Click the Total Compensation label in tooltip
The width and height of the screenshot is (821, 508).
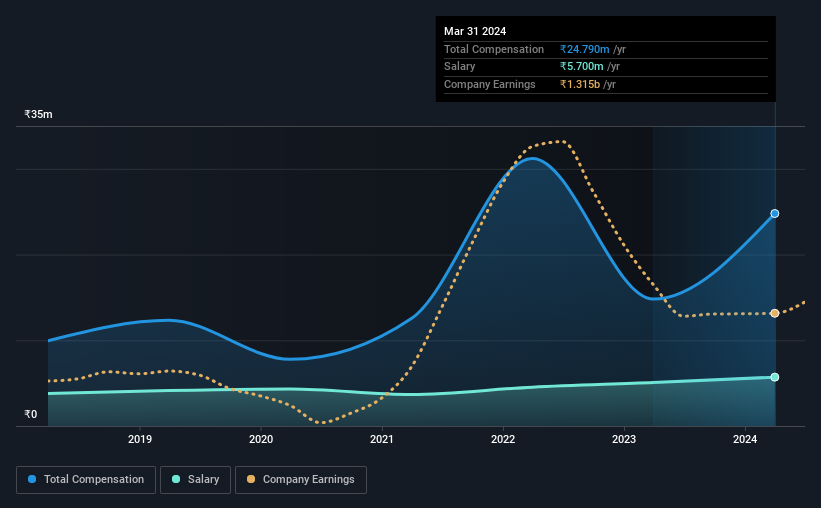(494, 49)
